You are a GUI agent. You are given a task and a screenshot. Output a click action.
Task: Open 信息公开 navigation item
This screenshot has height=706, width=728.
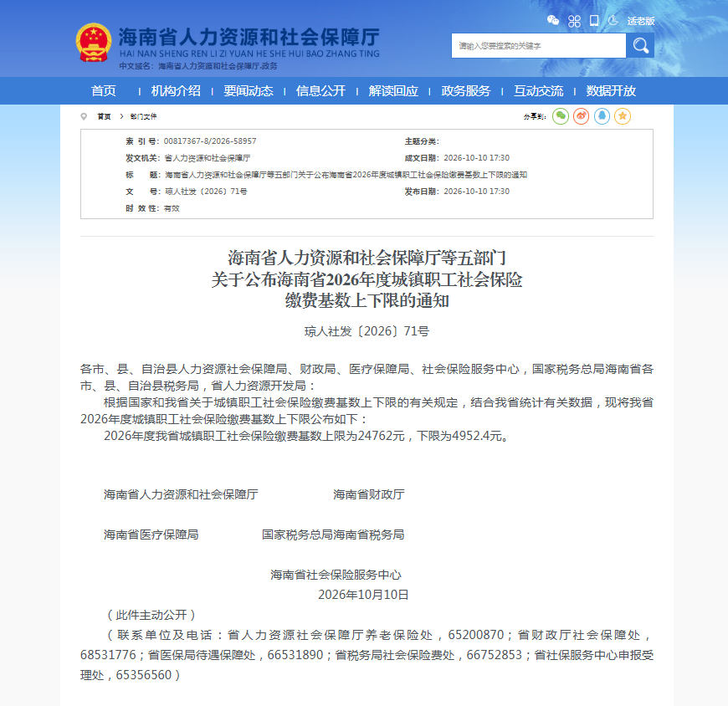point(320,91)
